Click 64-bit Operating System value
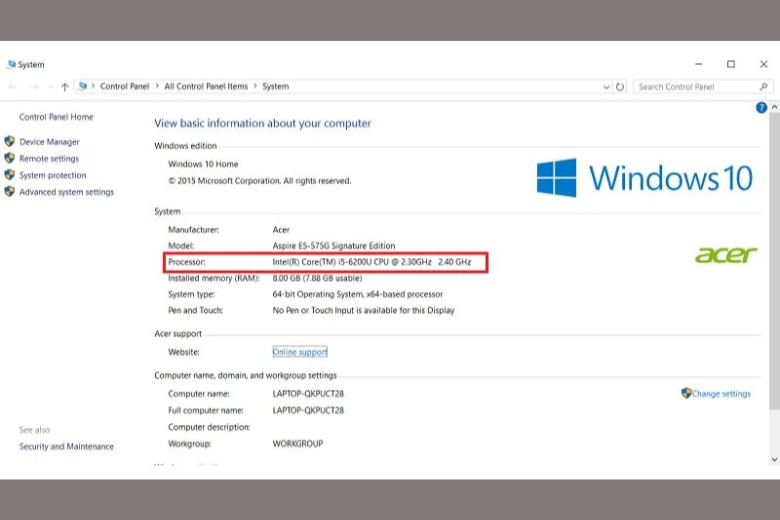This screenshot has width=780, height=520. coord(358,295)
